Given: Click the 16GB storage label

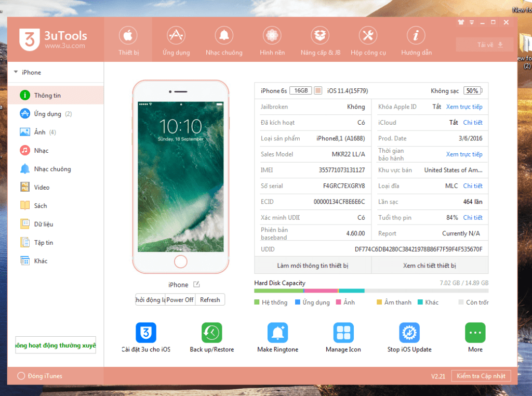Looking at the screenshot, I should 301,90.
